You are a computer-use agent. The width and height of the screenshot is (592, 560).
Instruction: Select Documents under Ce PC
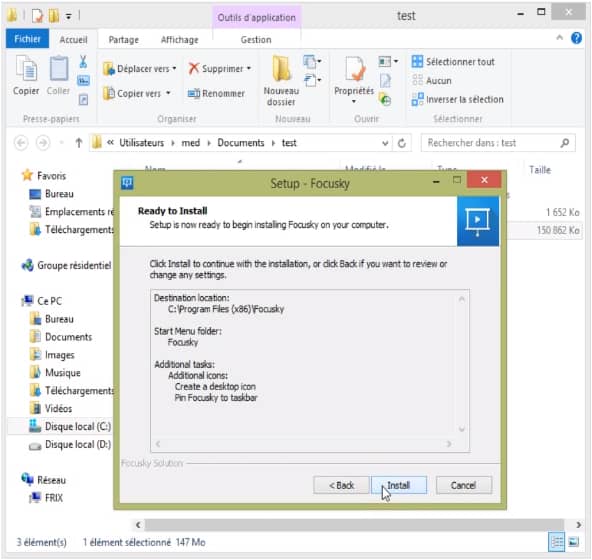pos(61,337)
